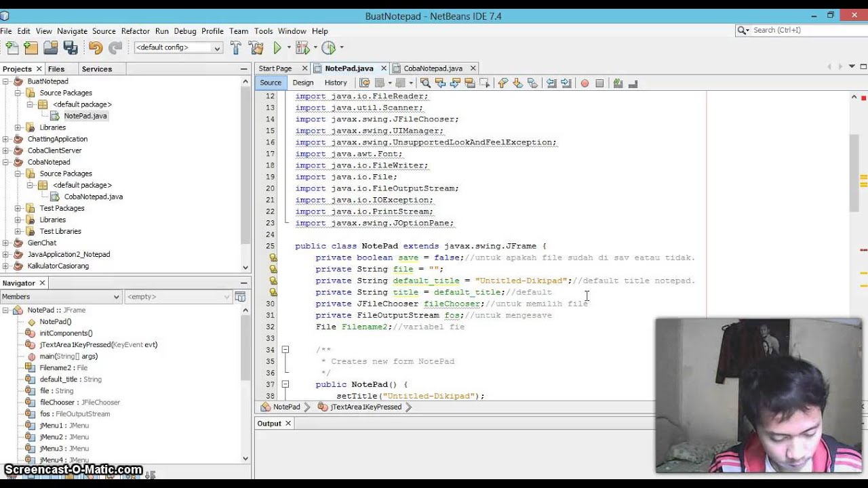Viewport: 868px width, 488px height.
Task: Collapse code fold at line 34
Action: (285, 350)
